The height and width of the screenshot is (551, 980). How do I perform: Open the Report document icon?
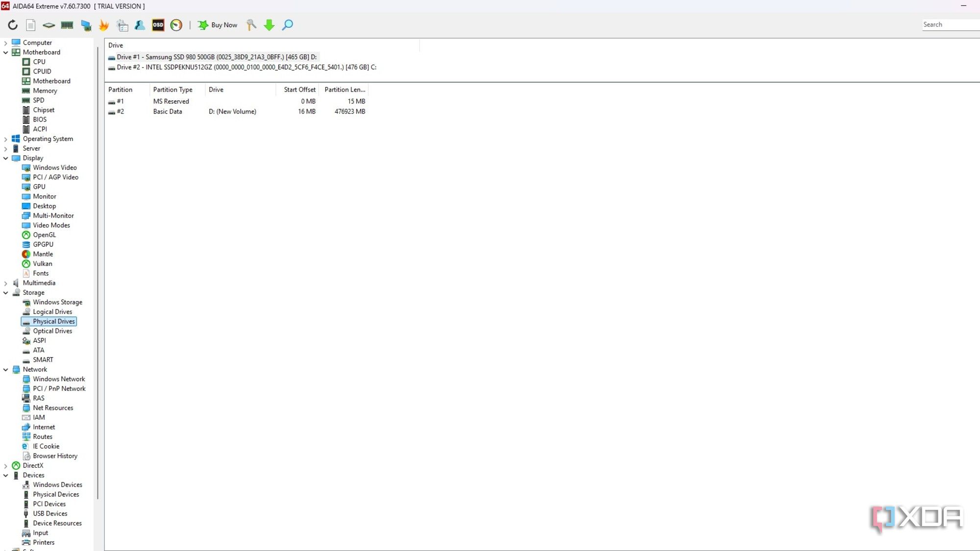click(x=30, y=25)
